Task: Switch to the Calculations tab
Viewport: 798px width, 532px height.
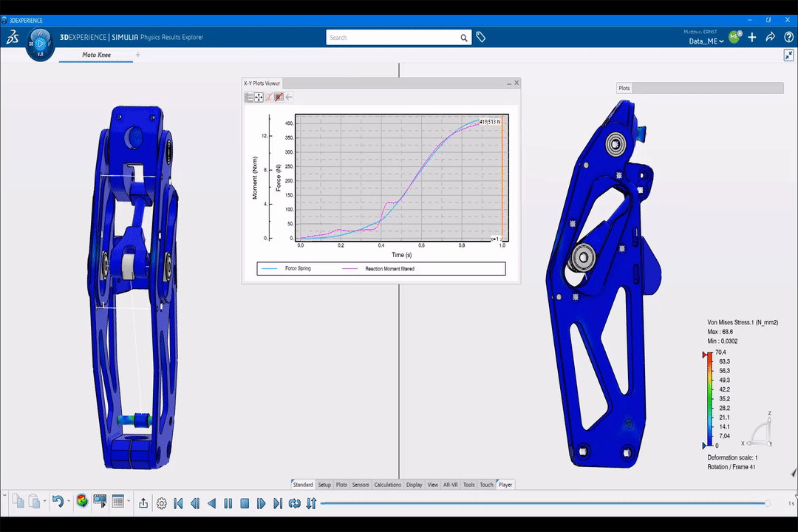Action: (387, 485)
